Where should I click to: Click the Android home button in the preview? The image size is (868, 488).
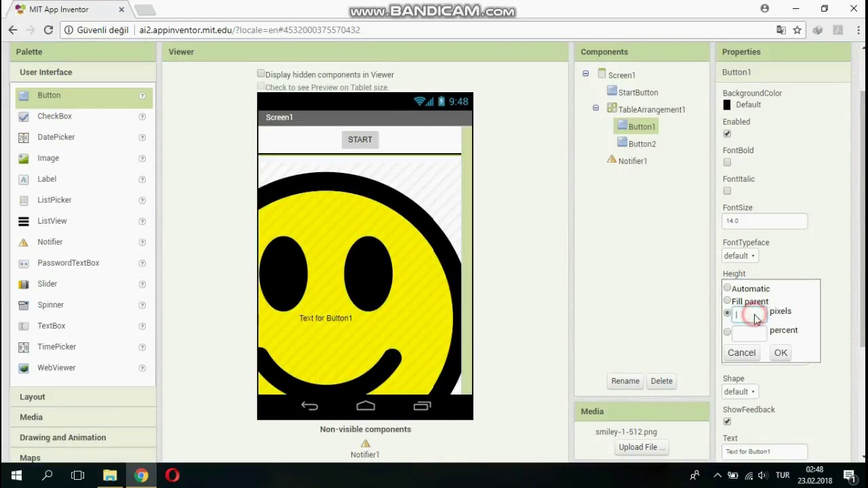(366, 406)
